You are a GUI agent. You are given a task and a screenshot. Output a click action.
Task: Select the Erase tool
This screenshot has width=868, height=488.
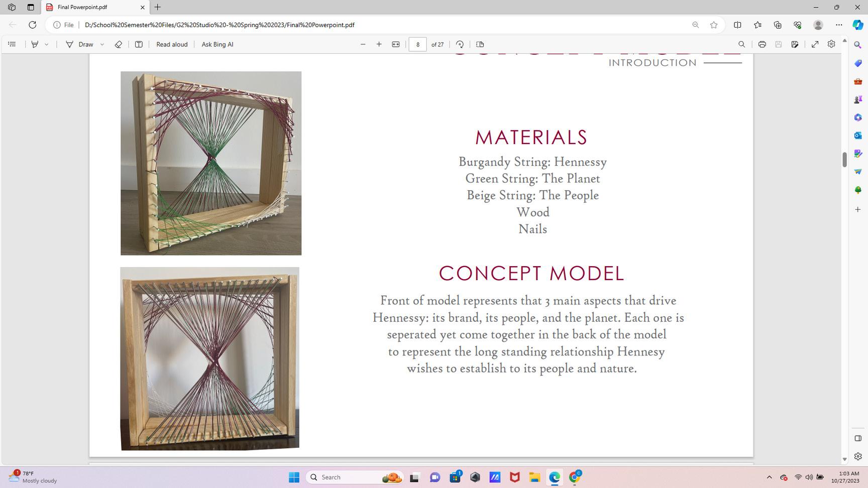(118, 44)
